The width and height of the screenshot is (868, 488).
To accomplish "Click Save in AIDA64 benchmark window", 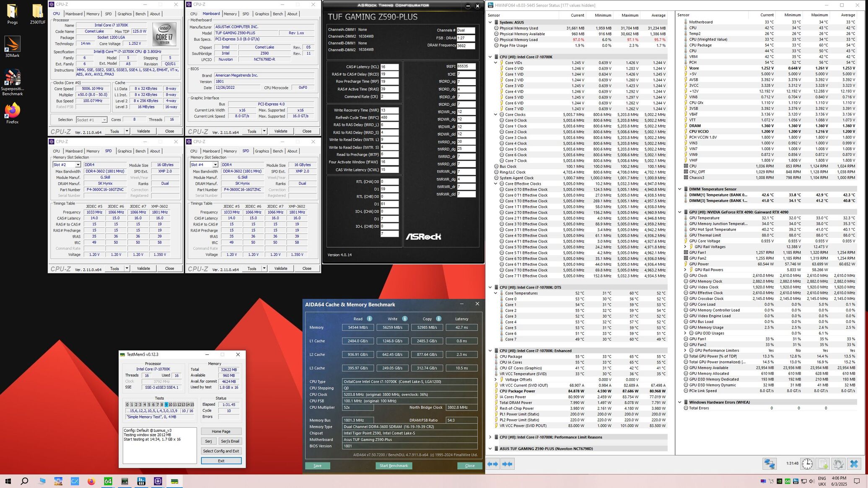I will coord(317,466).
